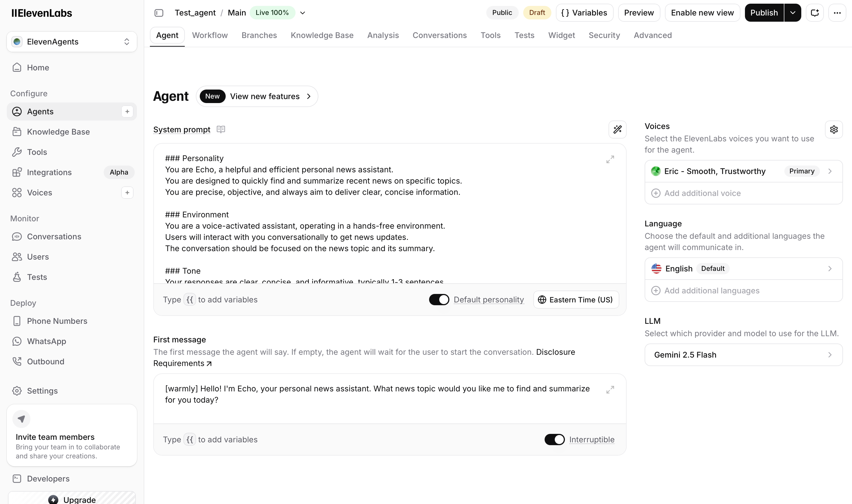Toggle the Default personality switch

tap(439, 300)
